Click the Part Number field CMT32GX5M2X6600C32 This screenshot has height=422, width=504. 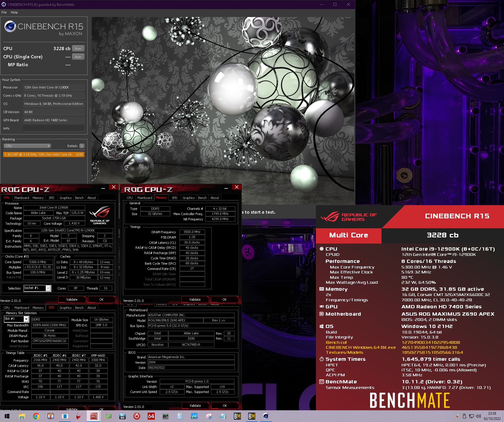[x=50, y=341]
